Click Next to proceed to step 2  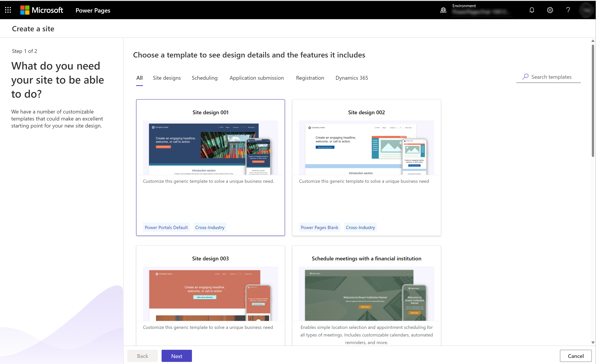click(x=177, y=356)
